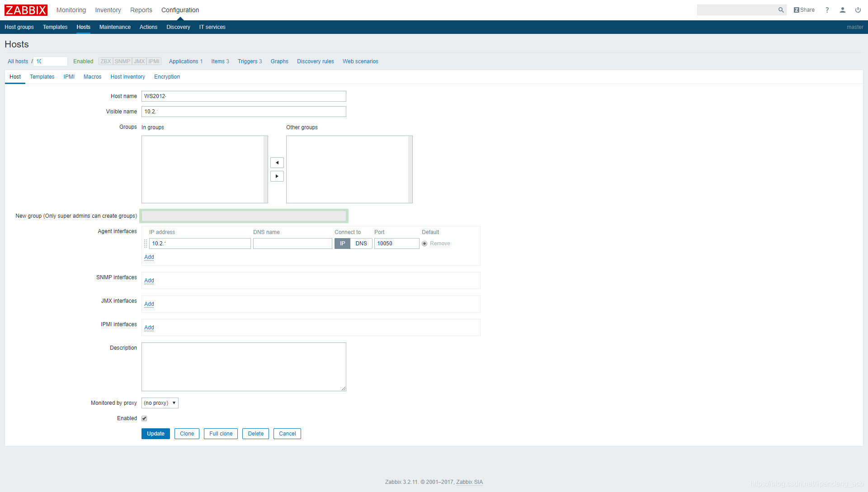
Task: Open the Discovery submenu
Action: [178, 27]
